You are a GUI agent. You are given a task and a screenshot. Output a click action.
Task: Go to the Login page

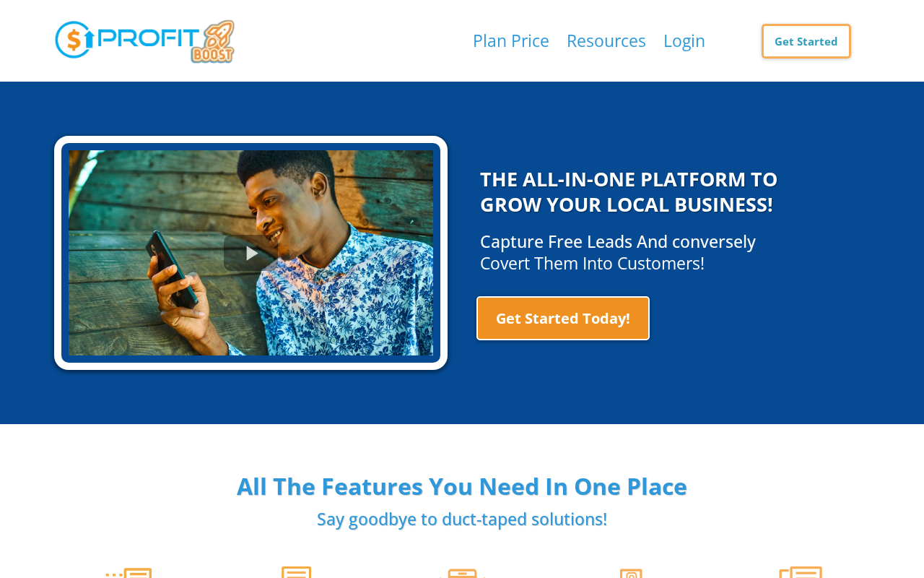[684, 40]
